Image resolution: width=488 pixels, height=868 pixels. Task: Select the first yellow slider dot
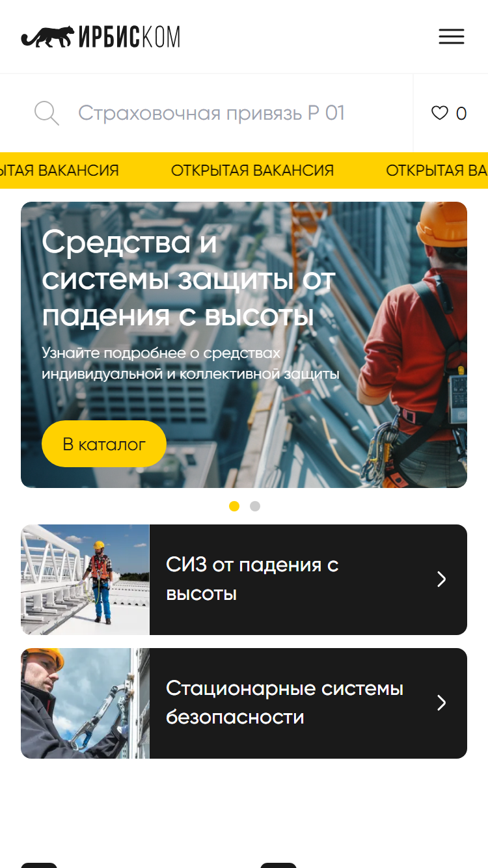234,506
